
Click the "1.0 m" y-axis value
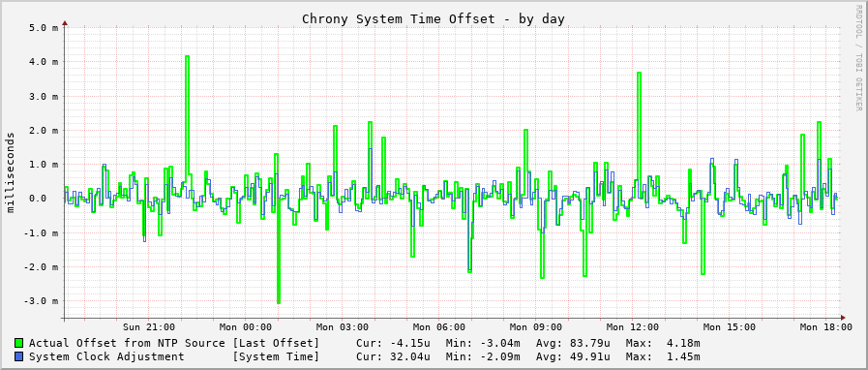pyautogui.click(x=44, y=164)
